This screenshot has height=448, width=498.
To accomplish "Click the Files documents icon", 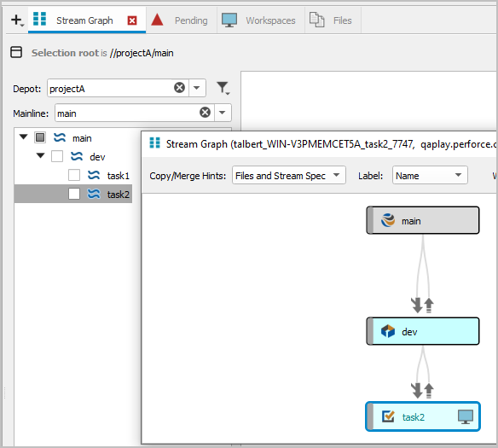I will point(316,20).
